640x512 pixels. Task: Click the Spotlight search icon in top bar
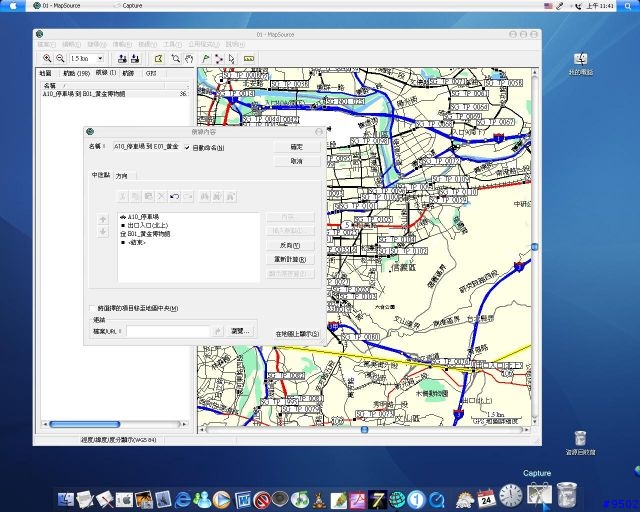tap(628, 6)
